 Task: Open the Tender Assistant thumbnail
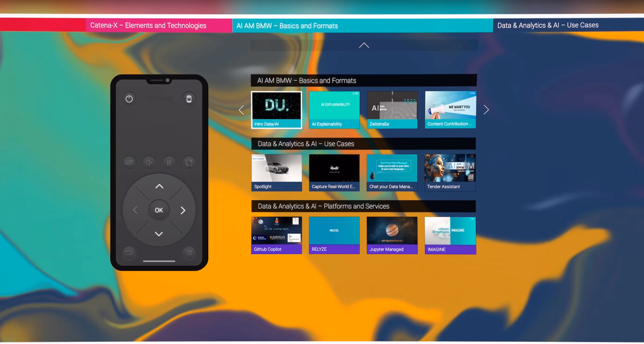[450, 173]
